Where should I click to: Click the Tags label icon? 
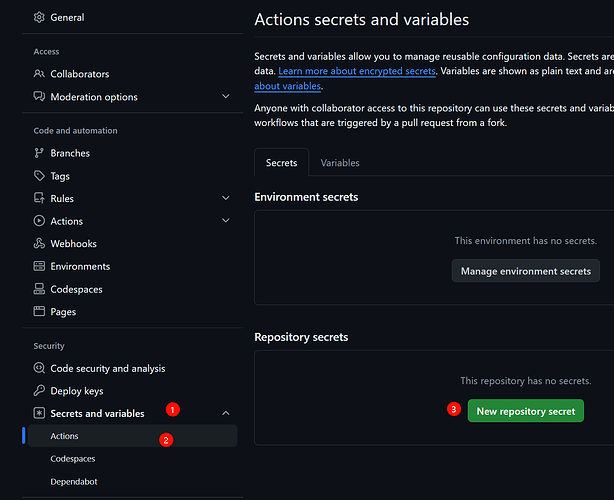[39, 176]
